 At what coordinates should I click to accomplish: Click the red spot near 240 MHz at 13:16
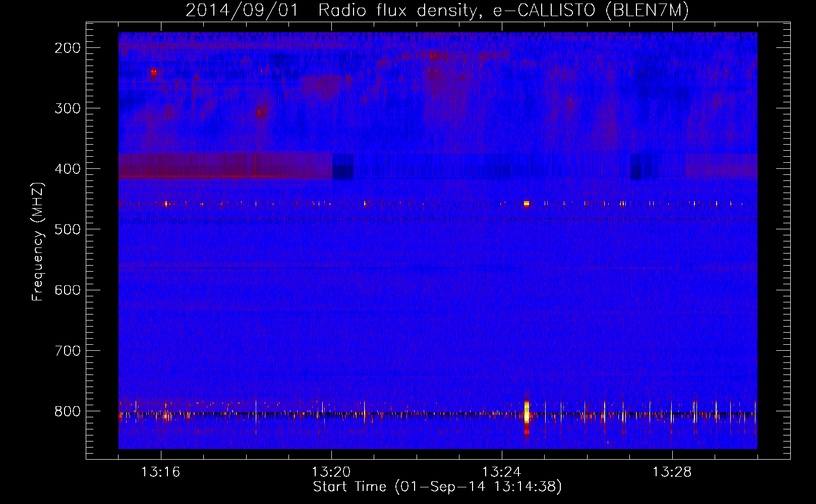coord(154,73)
